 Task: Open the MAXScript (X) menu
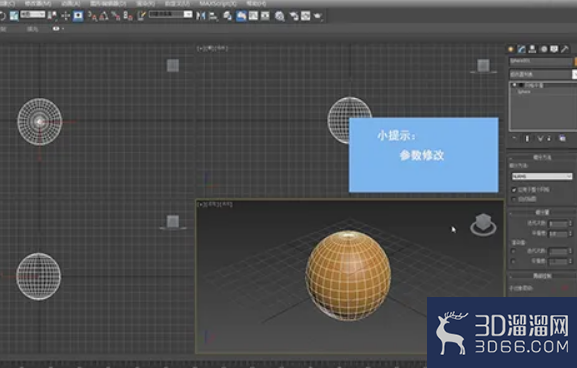click(218, 3)
